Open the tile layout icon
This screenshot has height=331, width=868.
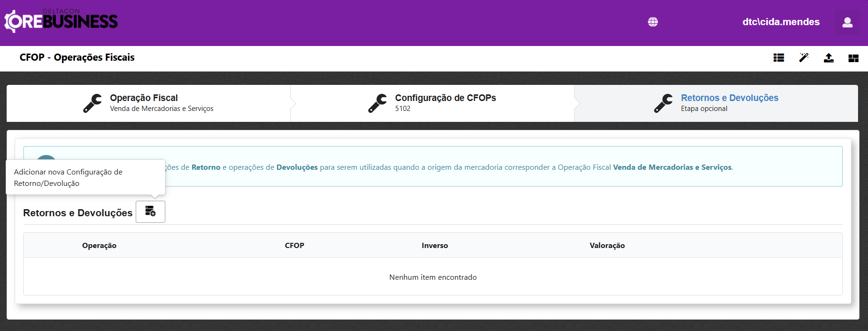pos(853,58)
